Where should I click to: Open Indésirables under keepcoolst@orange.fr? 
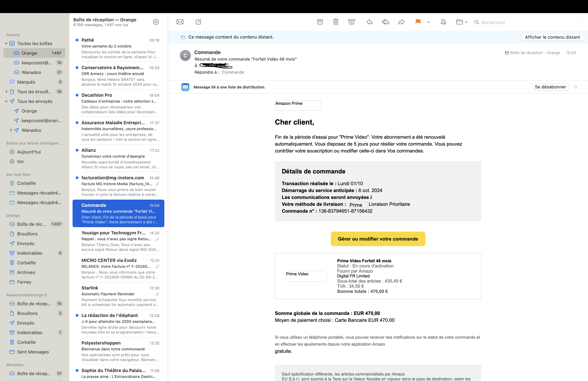pos(34,332)
